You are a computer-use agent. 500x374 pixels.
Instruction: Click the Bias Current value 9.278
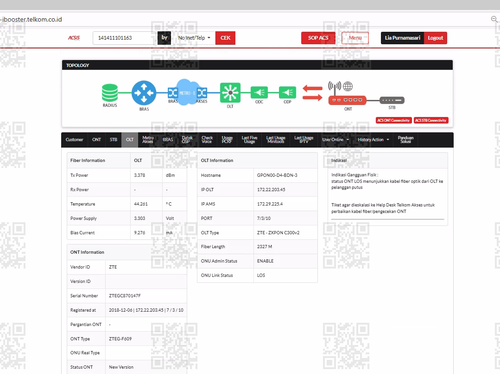[139, 233]
